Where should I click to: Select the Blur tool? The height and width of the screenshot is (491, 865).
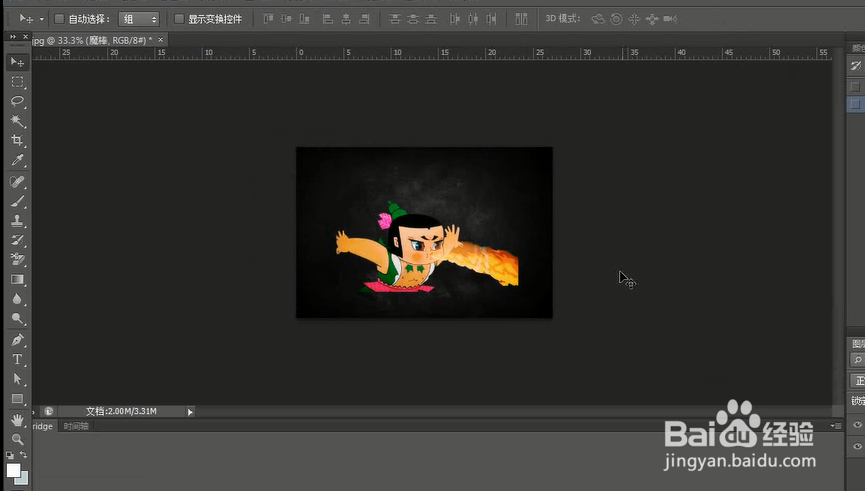[17, 299]
